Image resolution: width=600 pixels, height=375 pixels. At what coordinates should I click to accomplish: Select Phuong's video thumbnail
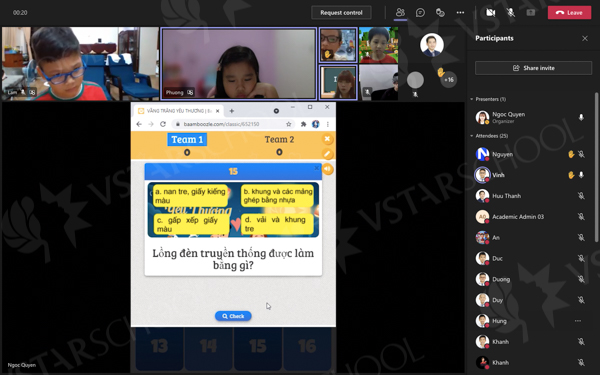click(239, 64)
